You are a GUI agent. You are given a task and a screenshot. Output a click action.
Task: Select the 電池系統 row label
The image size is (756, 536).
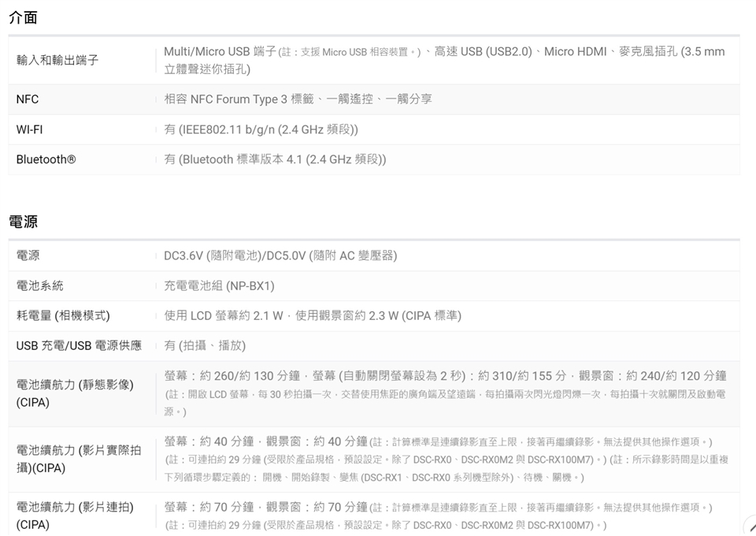tap(39, 285)
